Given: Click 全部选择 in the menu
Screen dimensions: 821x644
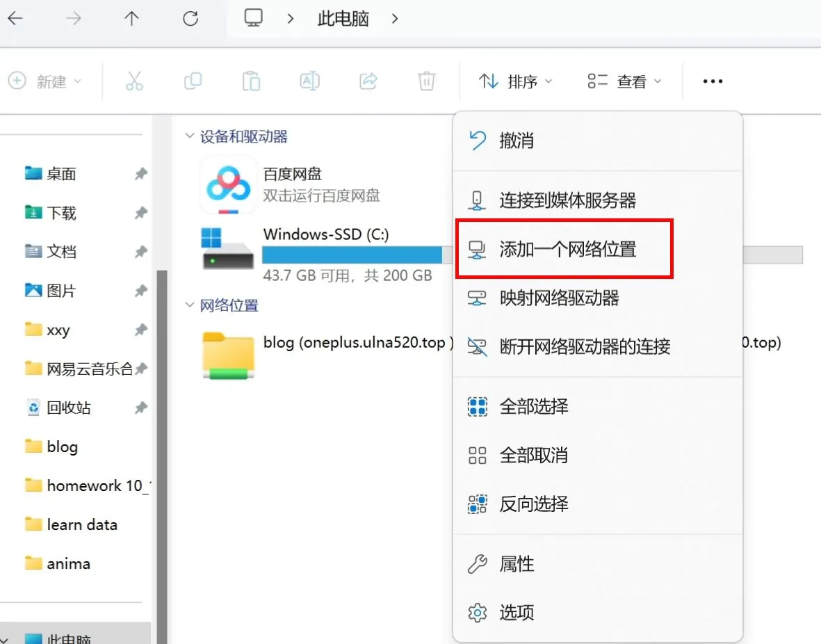Looking at the screenshot, I should [533, 406].
